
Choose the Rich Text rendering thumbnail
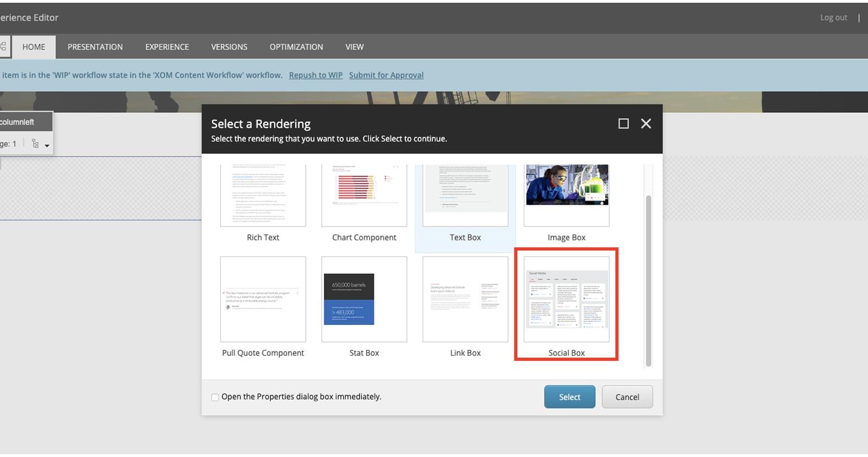click(263, 195)
